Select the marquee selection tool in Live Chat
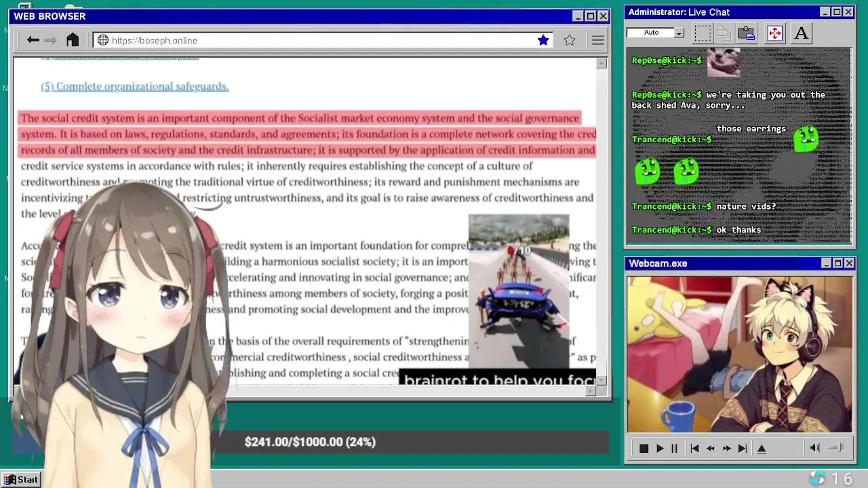This screenshot has width=868, height=488. [703, 33]
